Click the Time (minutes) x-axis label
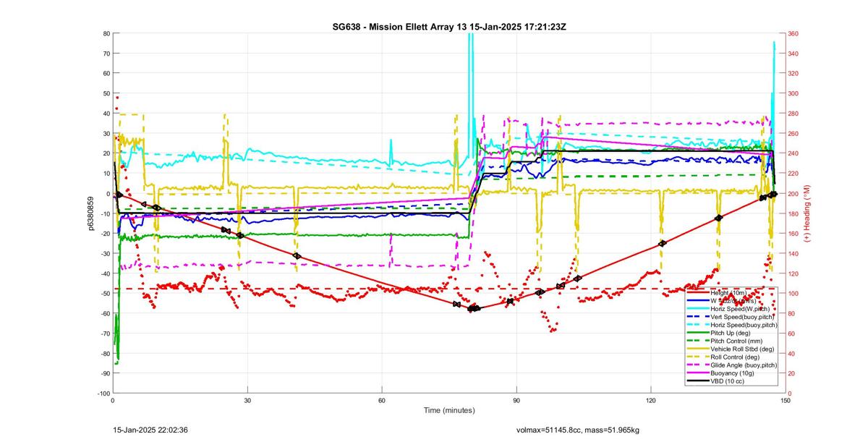868x442 pixels. coord(449,410)
